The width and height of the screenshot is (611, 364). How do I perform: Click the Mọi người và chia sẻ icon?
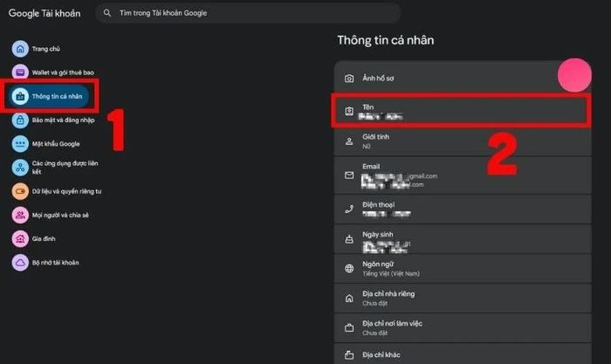[x=20, y=215]
